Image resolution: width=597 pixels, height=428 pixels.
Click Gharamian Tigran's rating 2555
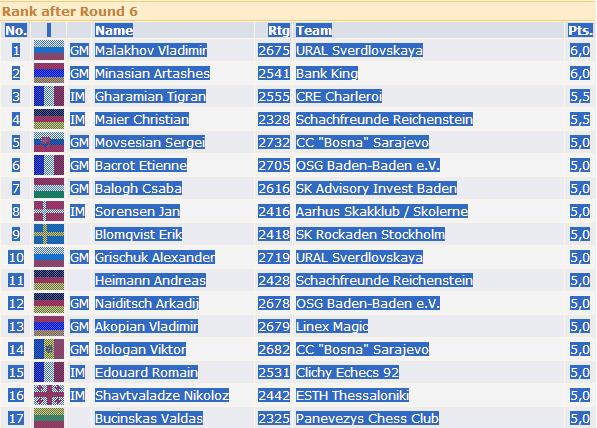click(274, 96)
